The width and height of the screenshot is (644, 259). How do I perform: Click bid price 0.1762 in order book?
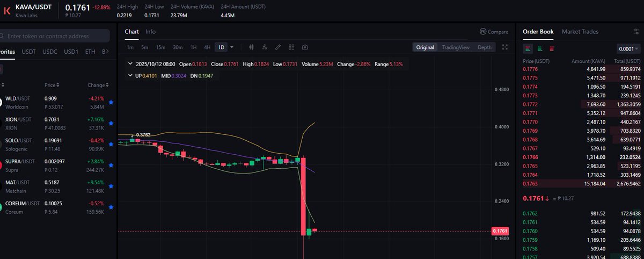click(530, 213)
